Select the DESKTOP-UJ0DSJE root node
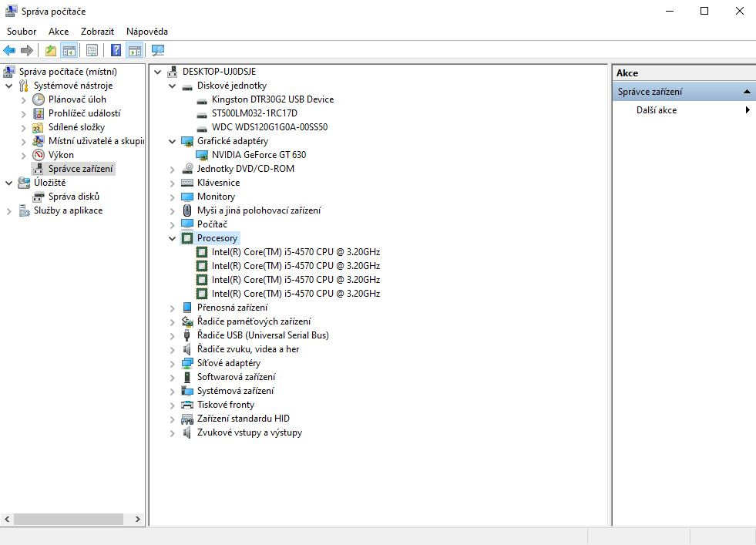The image size is (756, 545). click(x=219, y=72)
